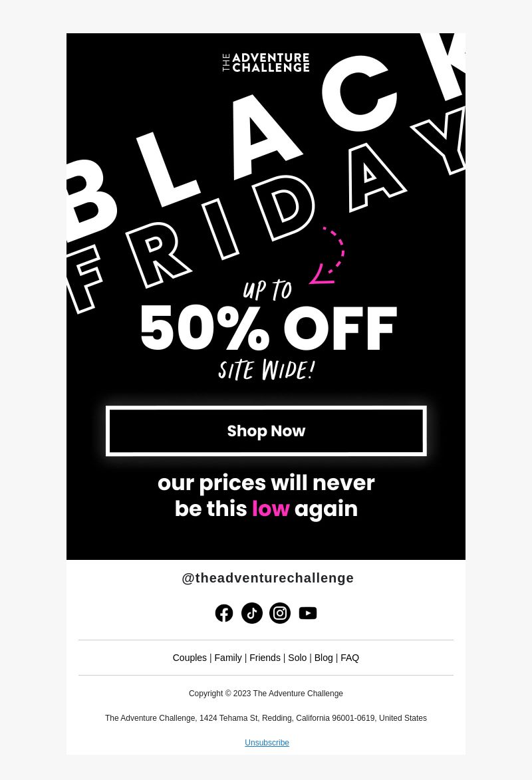This screenshot has height=780, width=532.
Task: Open the YouTube social icon
Action: [x=307, y=613]
